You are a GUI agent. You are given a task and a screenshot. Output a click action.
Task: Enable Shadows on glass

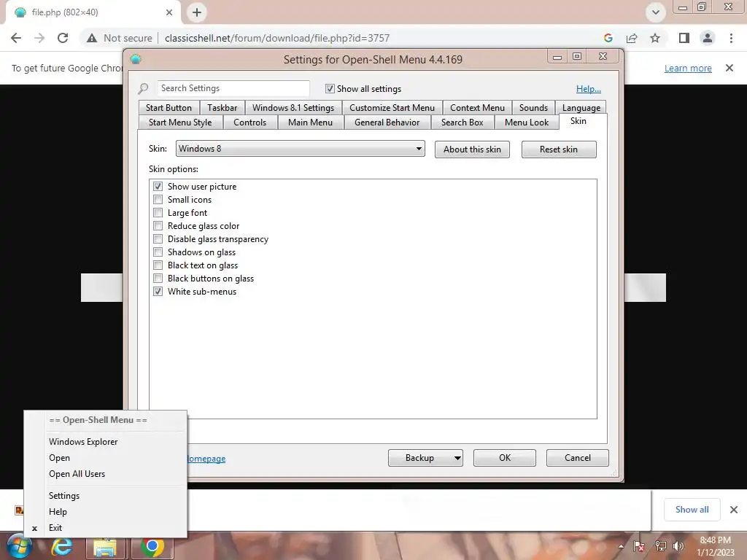coord(158,252)
